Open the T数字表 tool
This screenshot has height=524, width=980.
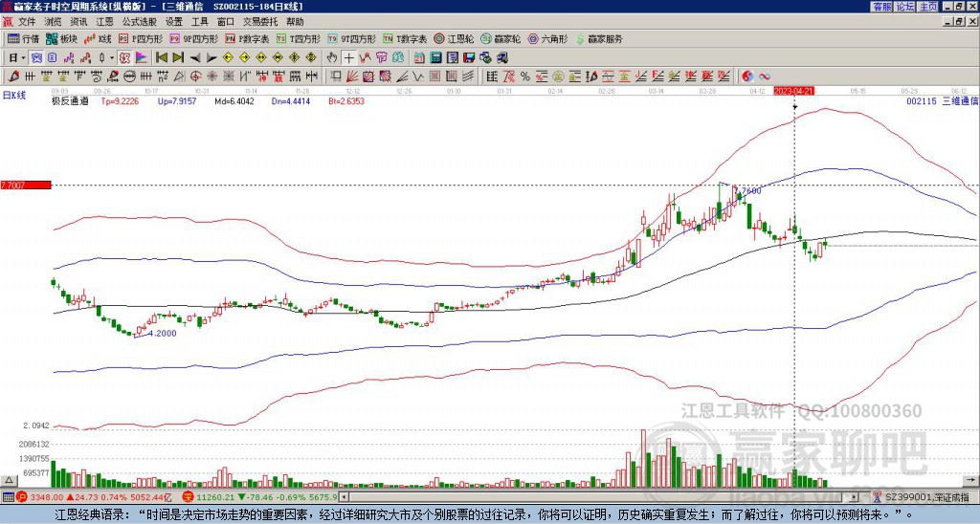(x=405, y=38)
